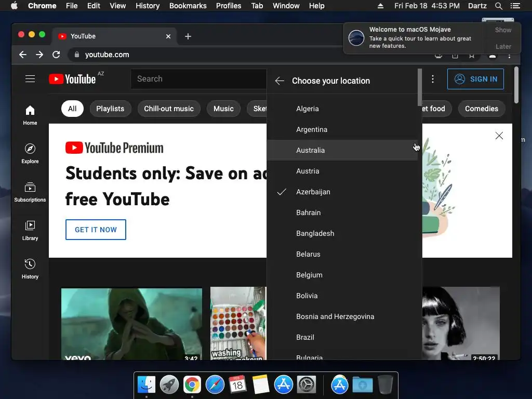Open System Preferences from the Dock
Image resolution: width=532 pixels, height=399 pixels.
(x=307, y=385)
